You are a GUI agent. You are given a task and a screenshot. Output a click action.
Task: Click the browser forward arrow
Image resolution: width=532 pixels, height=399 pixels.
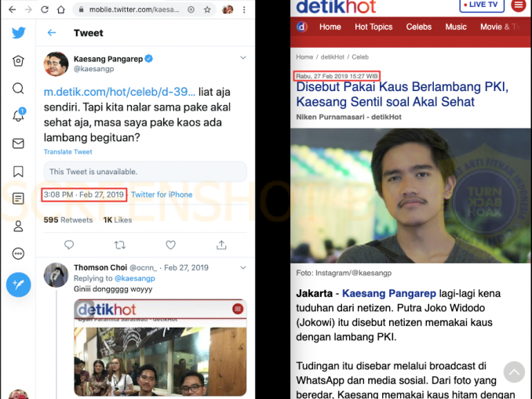pos(28,9)
